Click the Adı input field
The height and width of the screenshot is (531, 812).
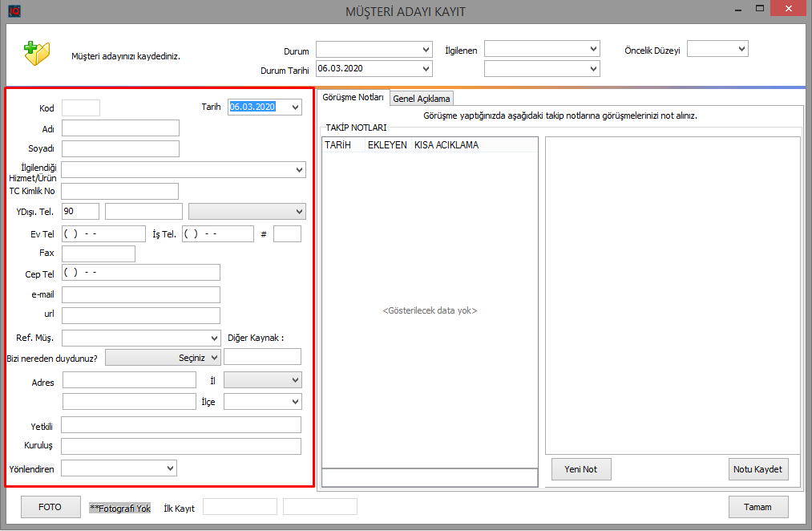pos(120,128)
